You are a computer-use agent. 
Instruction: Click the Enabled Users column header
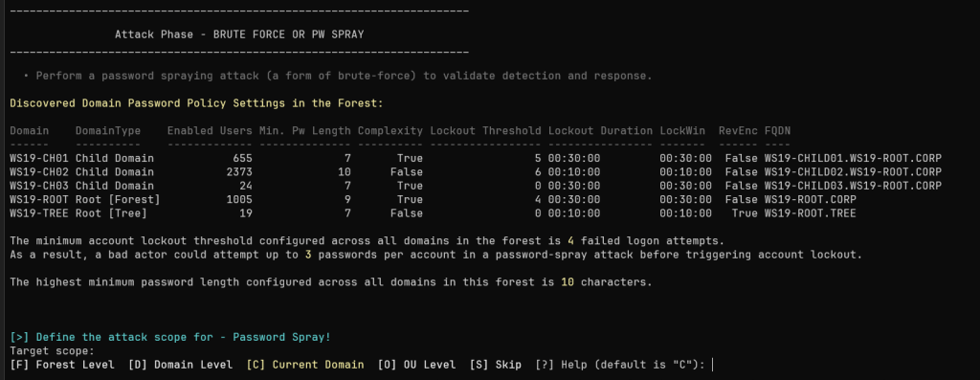[x=210, y=130]
